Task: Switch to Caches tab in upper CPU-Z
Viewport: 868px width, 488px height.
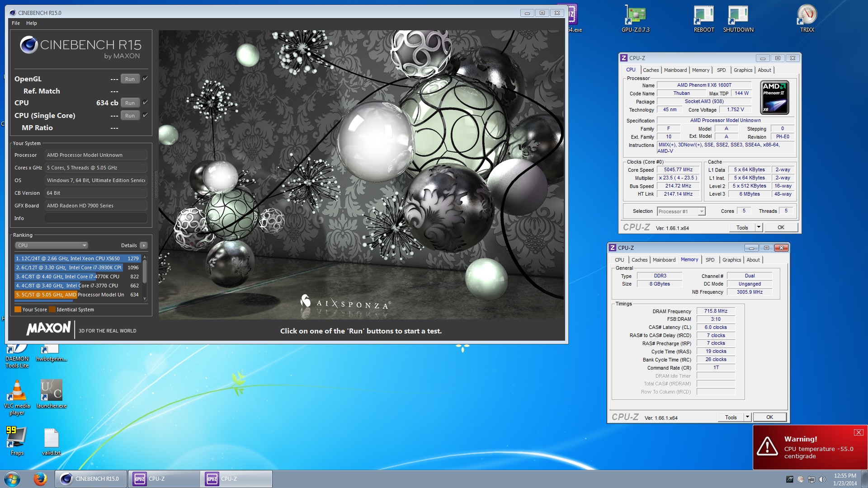Action: click(651, 70)
